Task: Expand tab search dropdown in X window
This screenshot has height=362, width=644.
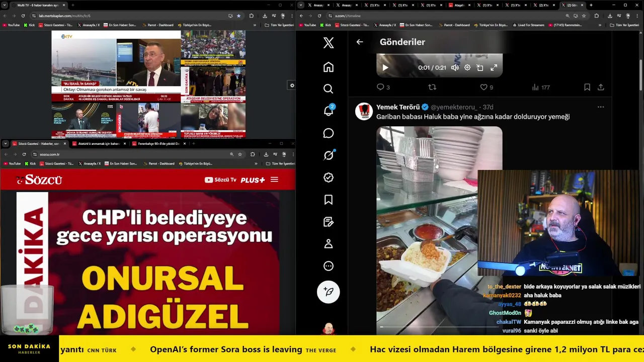Action: click(x=301, y=5)
